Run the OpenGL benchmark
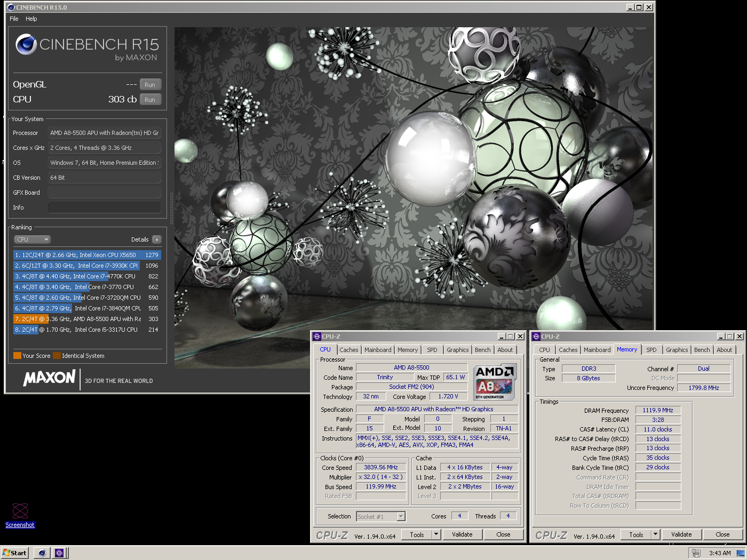 pyautogui.click(x=150, y=85)
